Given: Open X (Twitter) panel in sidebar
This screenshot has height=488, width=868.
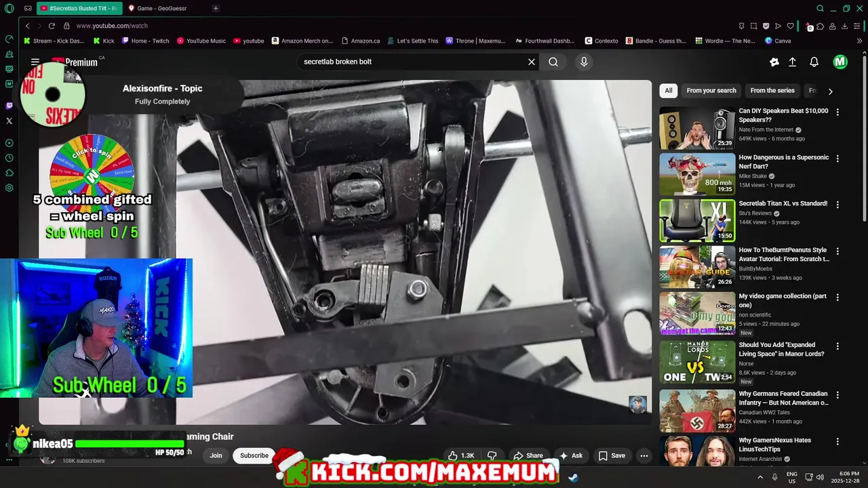Looking at the screenshot, I should pyautogui.click(x=9, y=121).
